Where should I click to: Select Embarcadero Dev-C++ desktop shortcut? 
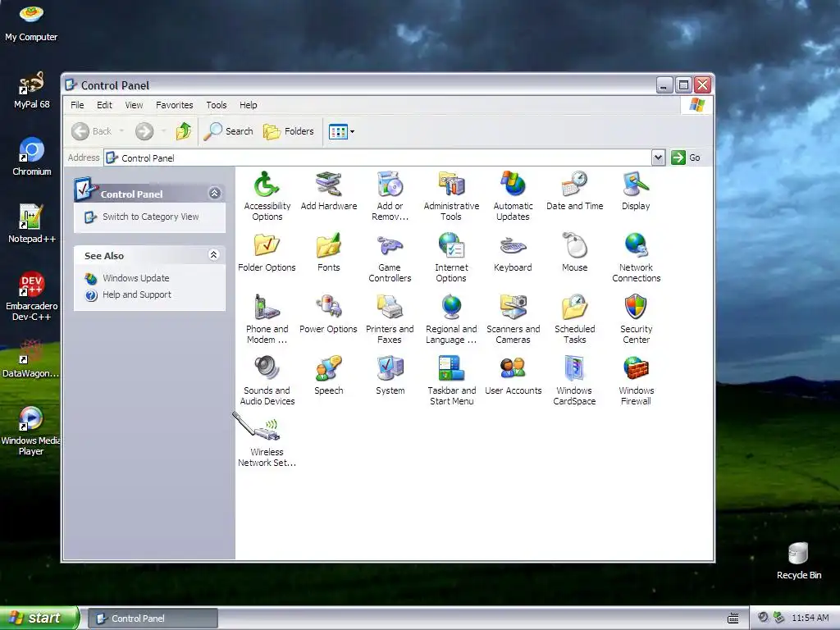pyautogui.click(x=32, y=296)
